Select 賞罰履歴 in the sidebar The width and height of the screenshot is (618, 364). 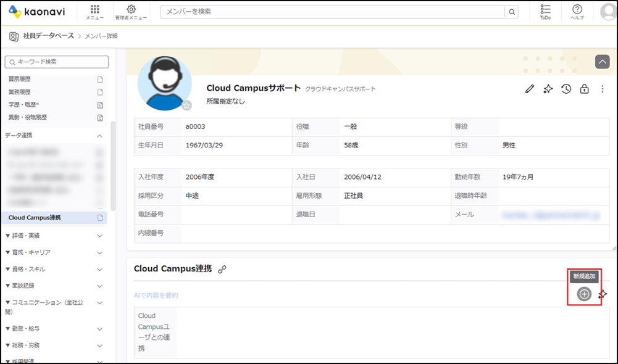coord(19,79)
